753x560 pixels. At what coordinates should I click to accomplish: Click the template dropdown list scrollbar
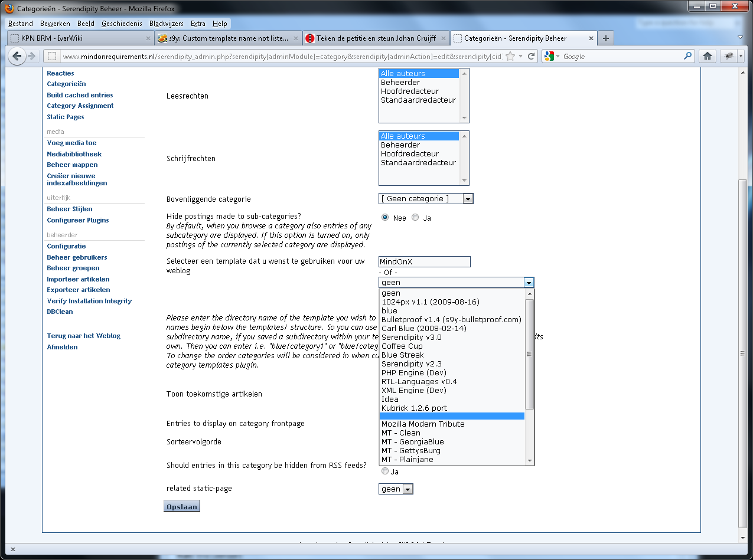[x=530, y=354]
